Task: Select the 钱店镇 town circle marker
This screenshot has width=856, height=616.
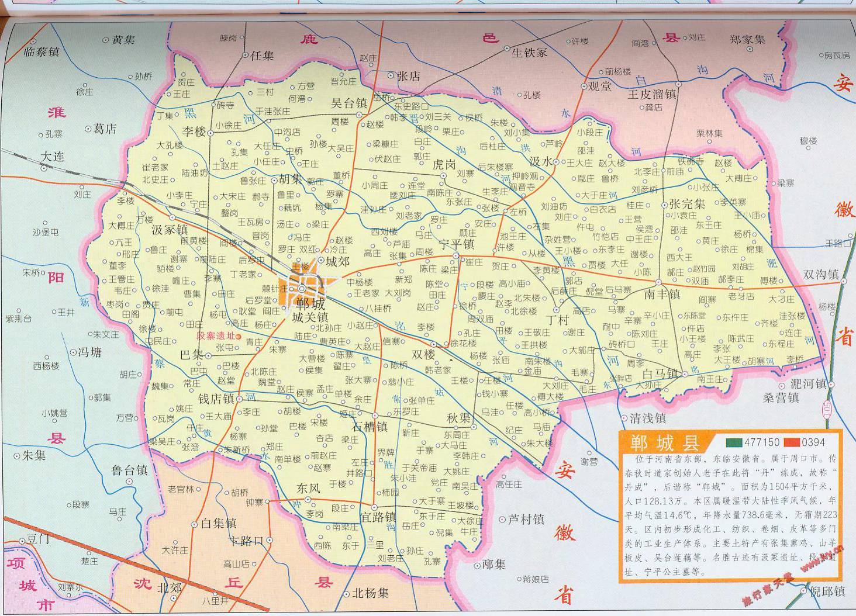Action: [x=239, y=399]
